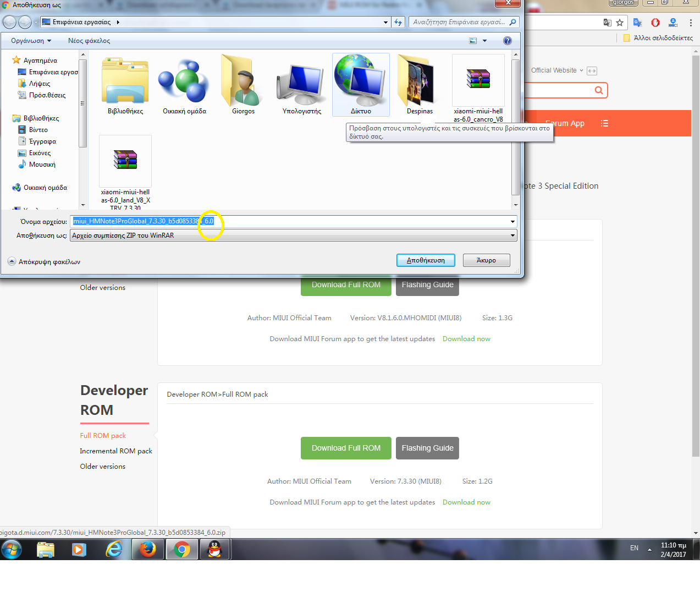Change the view layout icon
Image resolution: width=700 pixels, height=608 pixels.
click(x=473, y=41)
